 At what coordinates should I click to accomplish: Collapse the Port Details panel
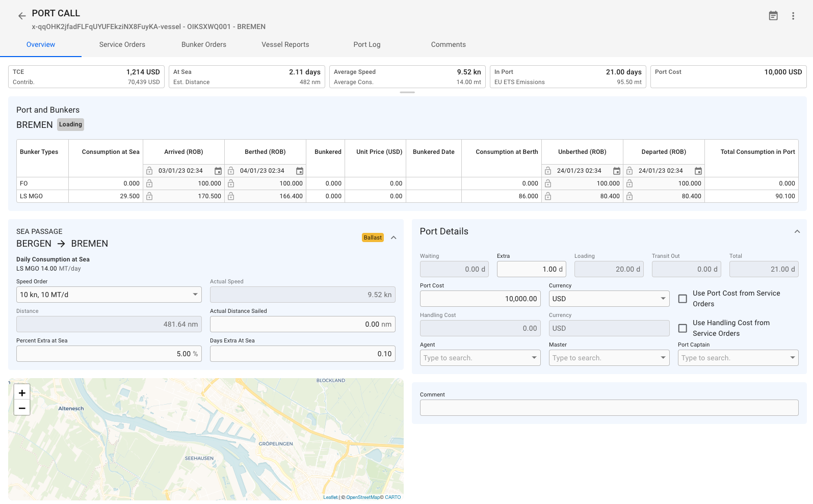[797, 231]
